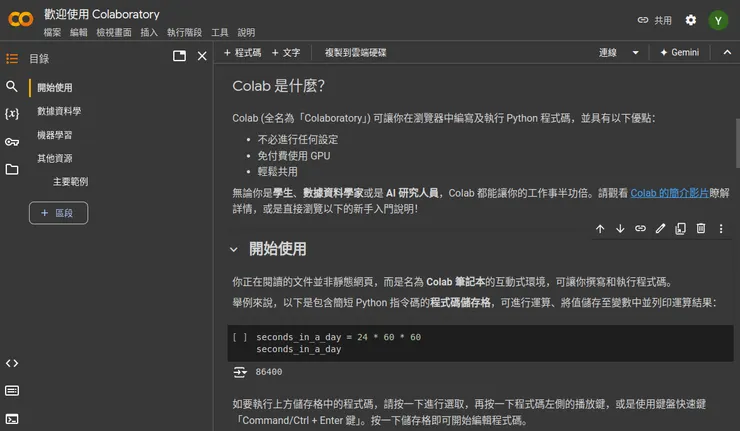The width and height of the screenshot is (740, 431).
Task: Move cell down with arrow icon
Action: click(620, 229)
